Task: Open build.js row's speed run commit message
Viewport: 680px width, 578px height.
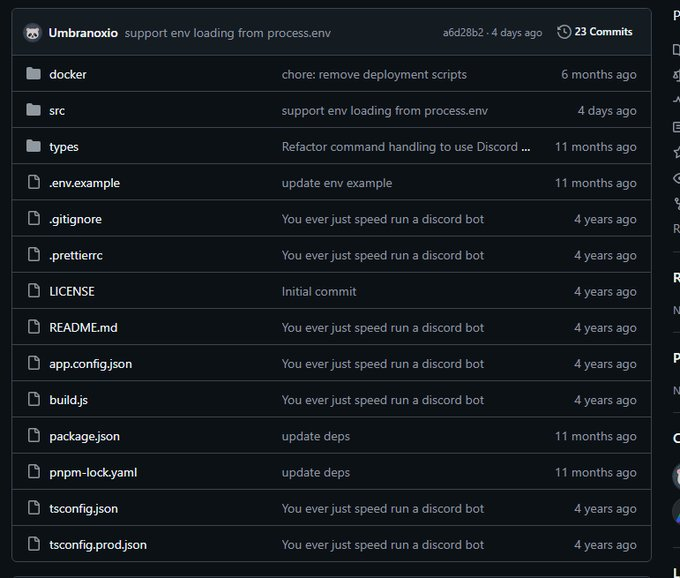Action: [x=382, y=400]
